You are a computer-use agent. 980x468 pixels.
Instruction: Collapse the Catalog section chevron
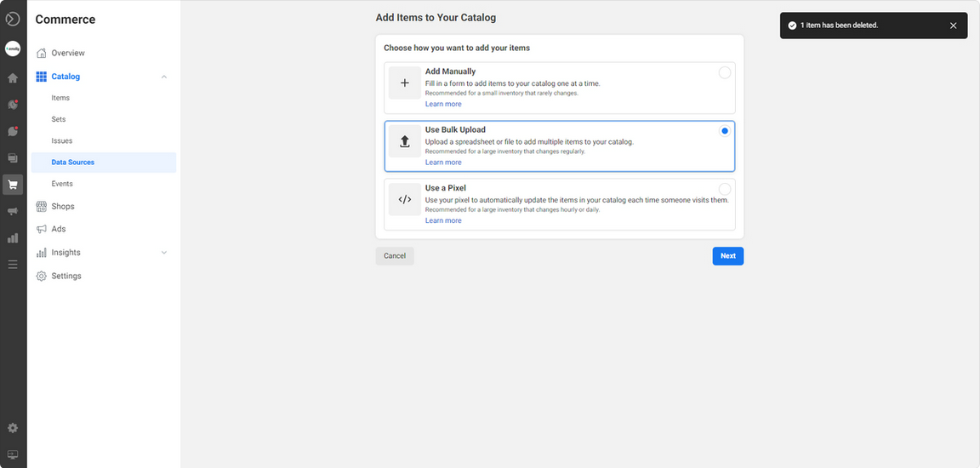coord(163,77)
